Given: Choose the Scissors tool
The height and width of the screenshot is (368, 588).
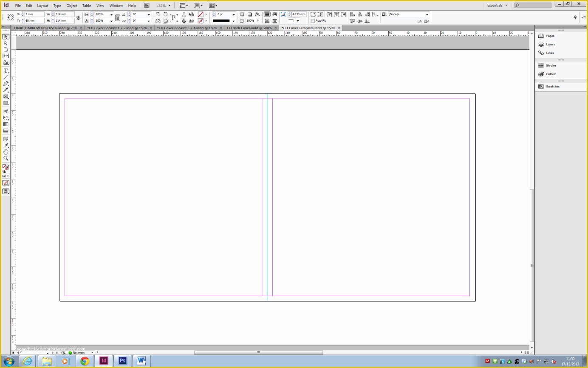Looking at the screenshot, I should click(x=6, y=111).
